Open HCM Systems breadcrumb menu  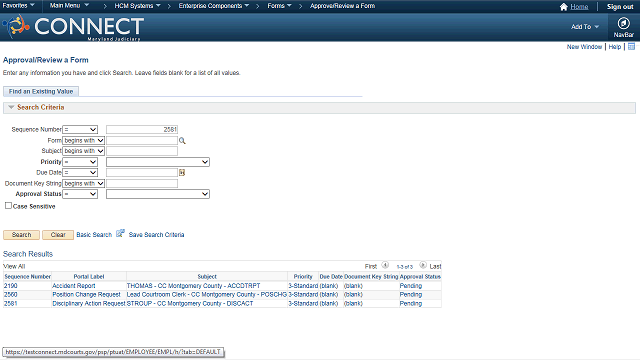[x=138, y=6]
